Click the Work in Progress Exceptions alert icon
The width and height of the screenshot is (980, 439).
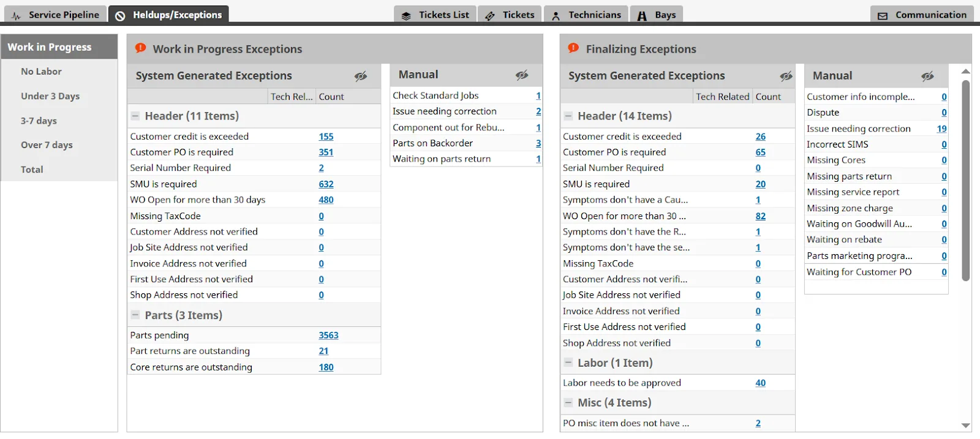141,48
